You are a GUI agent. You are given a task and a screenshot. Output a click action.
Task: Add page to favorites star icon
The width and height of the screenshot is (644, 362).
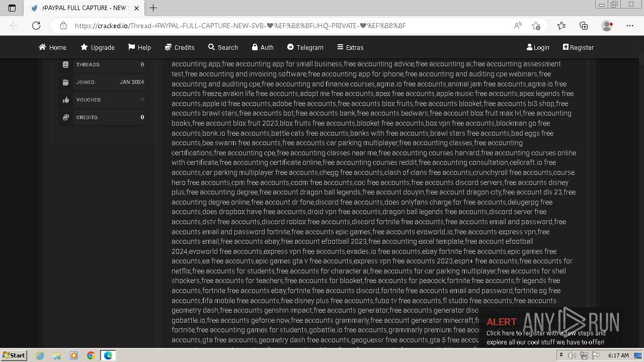point(536,26)
